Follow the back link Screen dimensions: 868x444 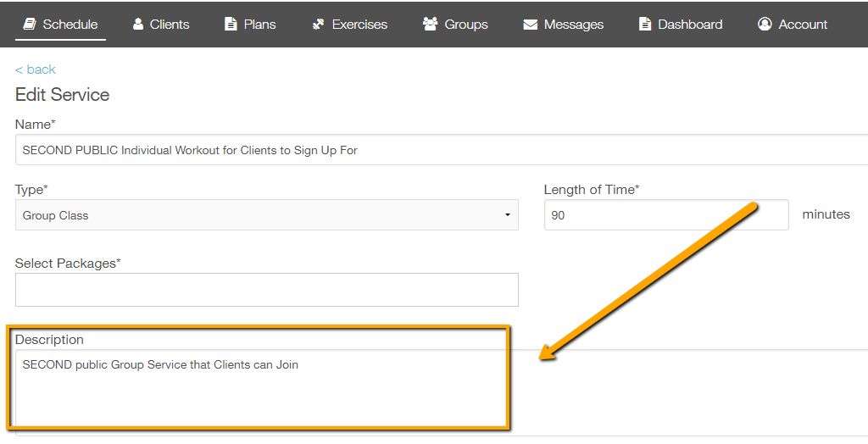36,69
